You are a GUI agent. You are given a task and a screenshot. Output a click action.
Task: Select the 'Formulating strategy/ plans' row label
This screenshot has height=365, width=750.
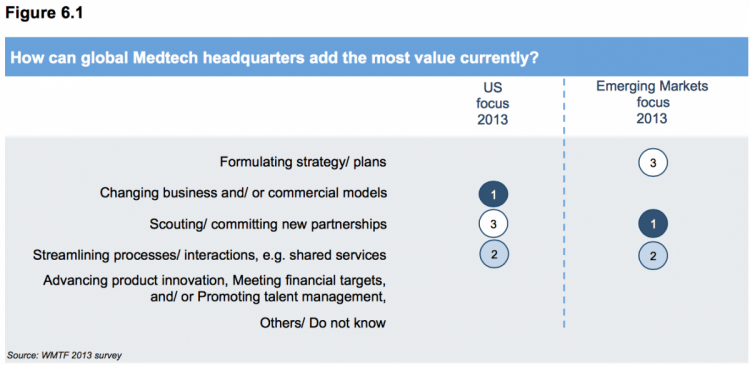(303, 163)
